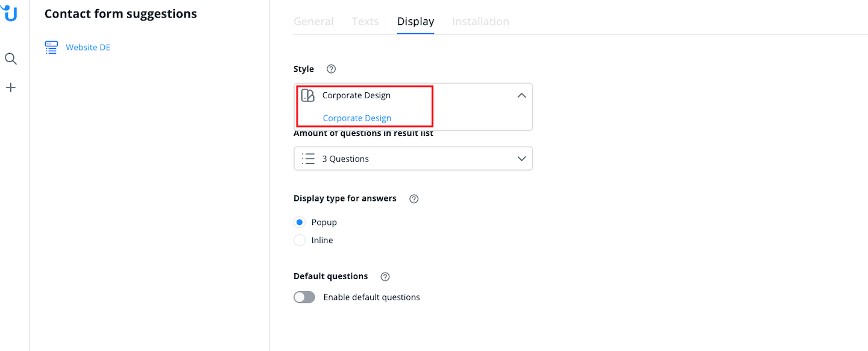Click the Corporate Design style palette icon
This screenshot has height=351, width=868.
pos(308,95)
